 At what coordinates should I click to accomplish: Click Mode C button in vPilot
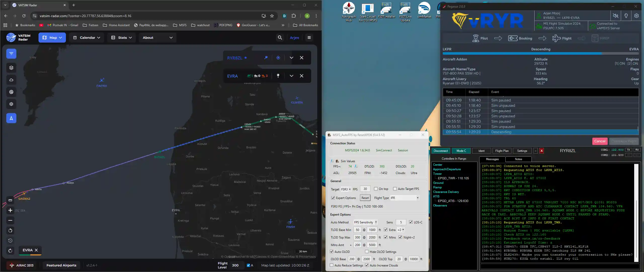[x=461, y=151]
